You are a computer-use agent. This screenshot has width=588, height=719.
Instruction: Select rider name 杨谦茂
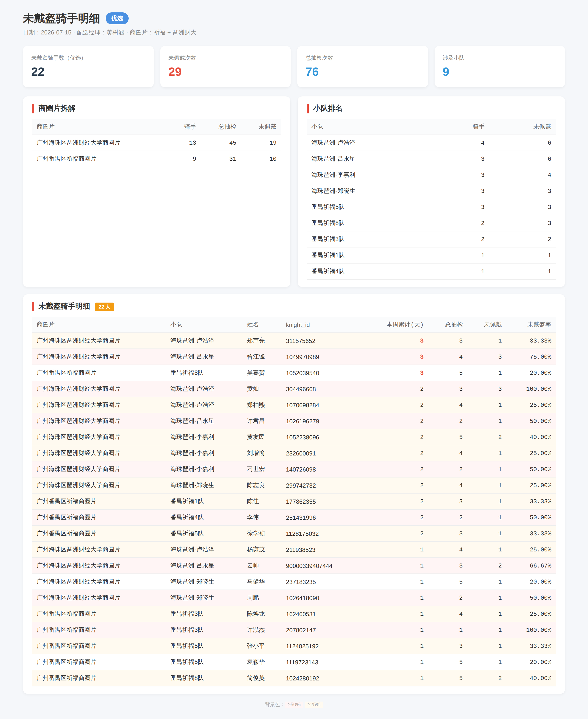point(256,550)
